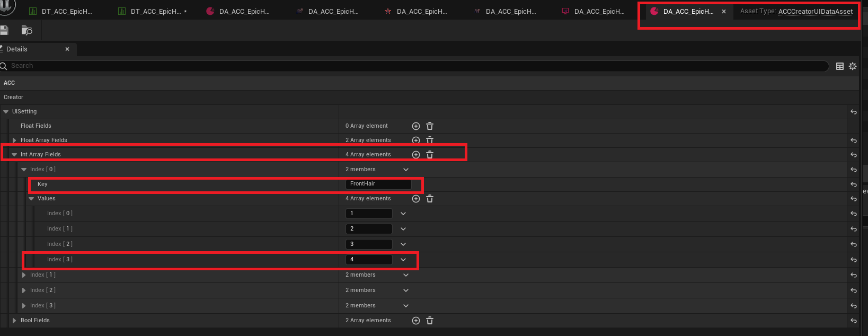
Task: Edit Values Index [ 0 ] number field
Action: click(x=369, y=214)
